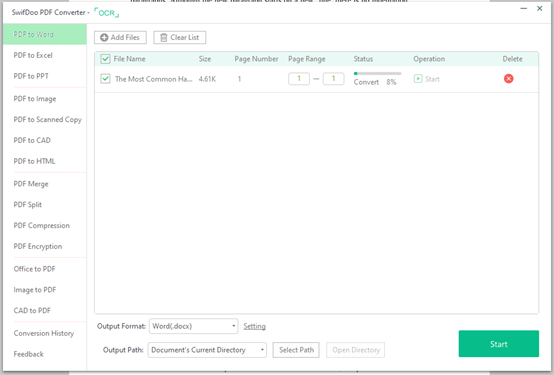
Task: View Conversion History
Action: [x=44, y=333]
